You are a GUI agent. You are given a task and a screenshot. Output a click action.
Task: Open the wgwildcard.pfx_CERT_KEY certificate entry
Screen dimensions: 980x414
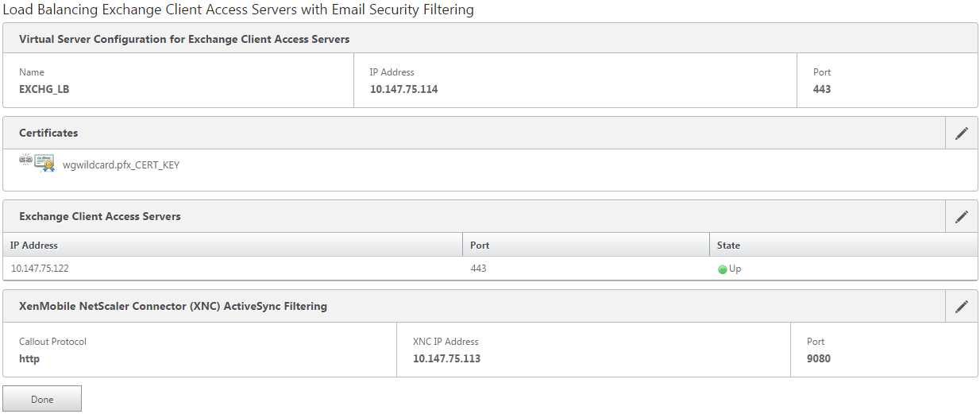pos(121,165)
